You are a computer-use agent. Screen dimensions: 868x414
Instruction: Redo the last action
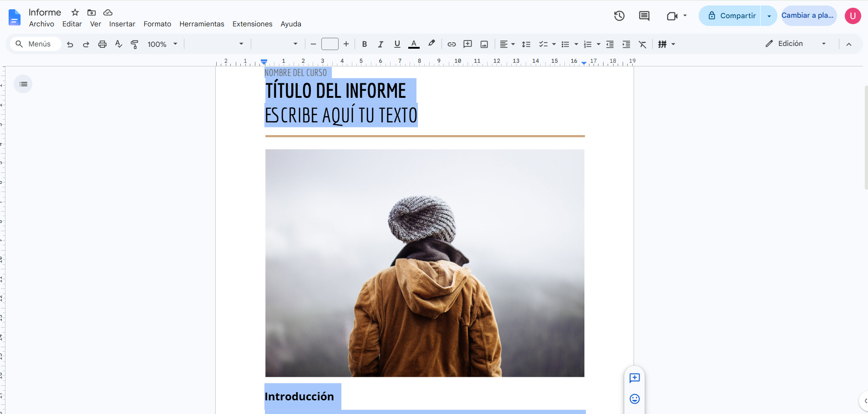pos(86,44)
